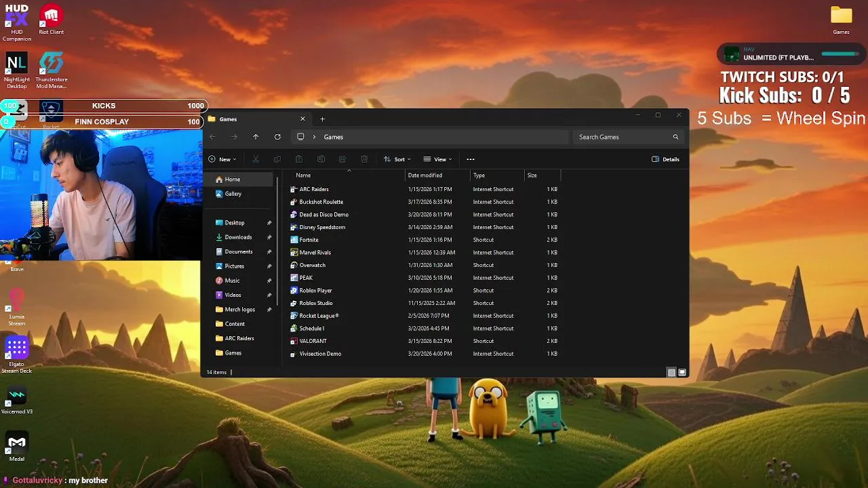The height and width of the screenshot is (488, 868).
Task: Click the Copy toolbar icon
Action: coord(277,159)
